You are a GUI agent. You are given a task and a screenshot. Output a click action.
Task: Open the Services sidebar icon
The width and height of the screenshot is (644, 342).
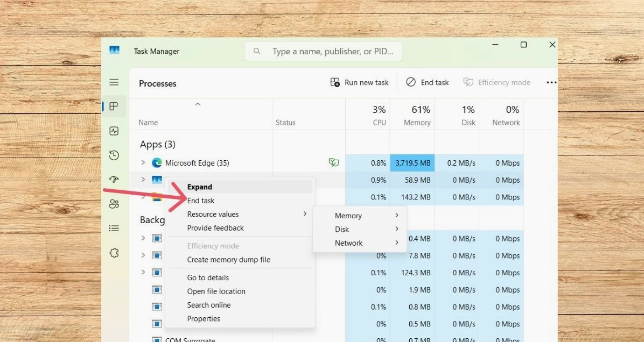click(x=114, y=253)
